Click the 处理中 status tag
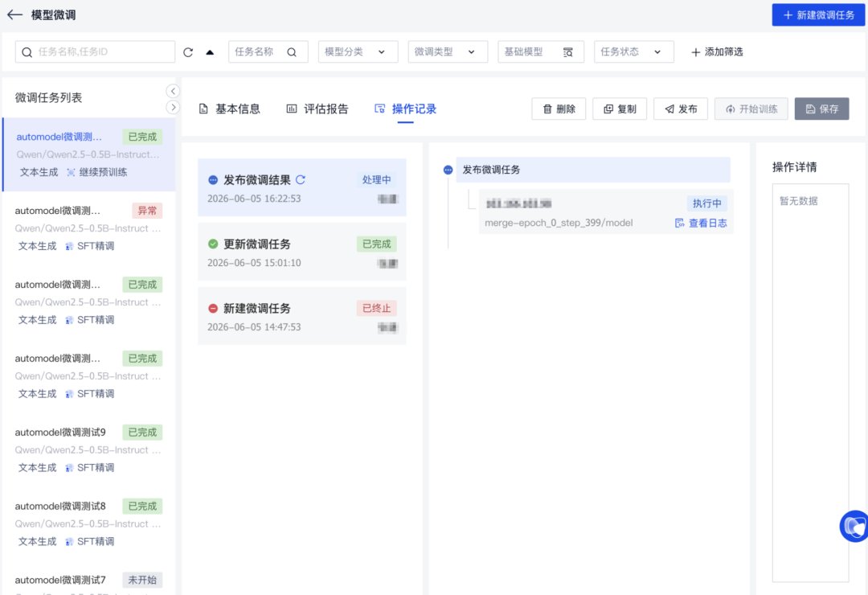Screen dimensions: 868x595 [x=376, y=179]
